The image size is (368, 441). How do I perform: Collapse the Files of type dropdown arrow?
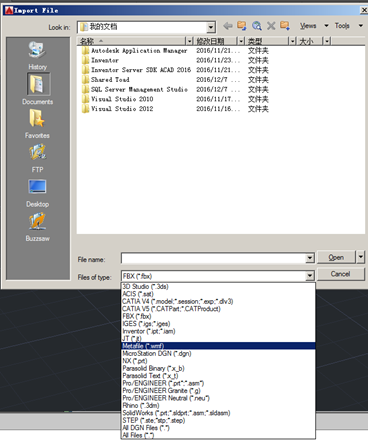point(310,276)
